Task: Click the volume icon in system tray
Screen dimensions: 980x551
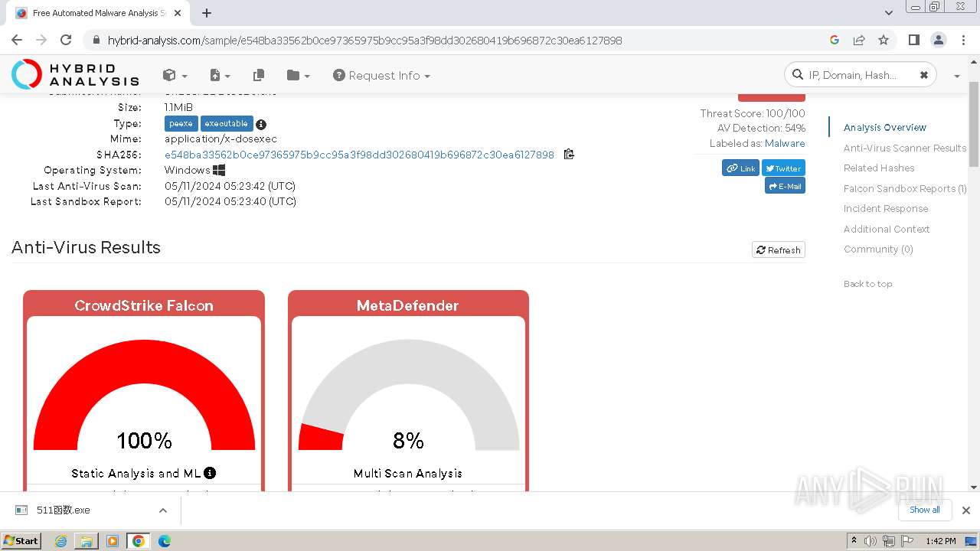Action: [x=870, y=541]
